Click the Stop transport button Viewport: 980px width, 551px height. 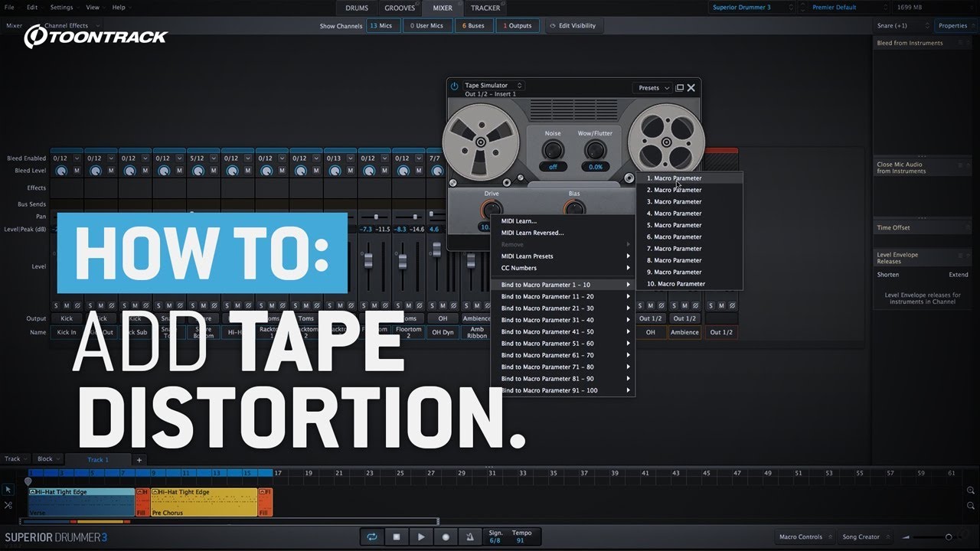tap(397, 537)
